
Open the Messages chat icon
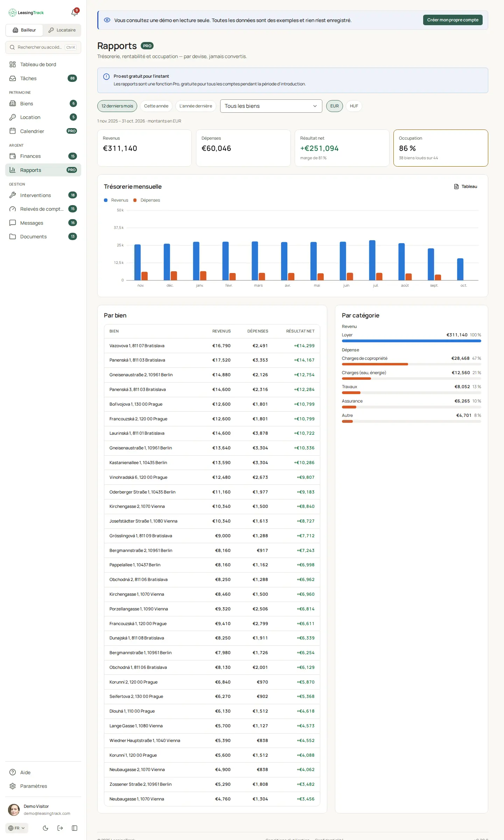point(13,223)
